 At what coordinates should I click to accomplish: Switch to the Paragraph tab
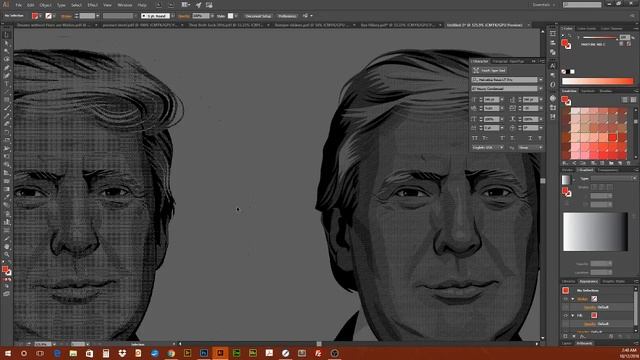click(500, 61)
